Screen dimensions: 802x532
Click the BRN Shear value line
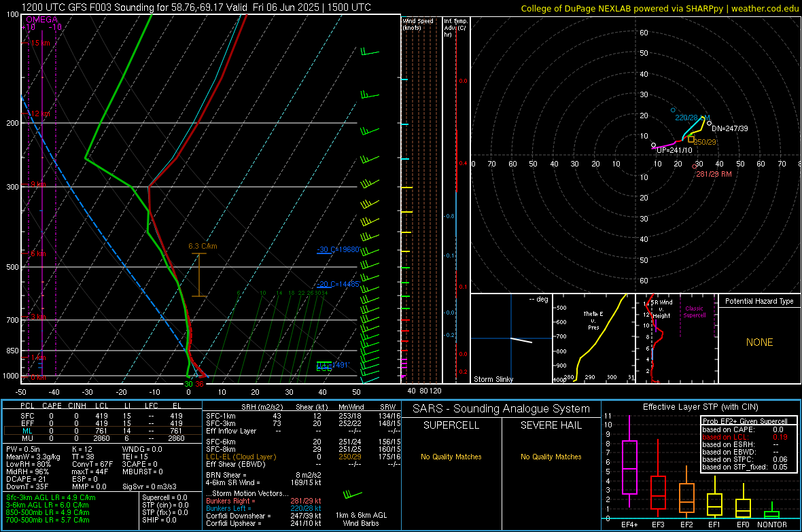[x=264, y=475]
